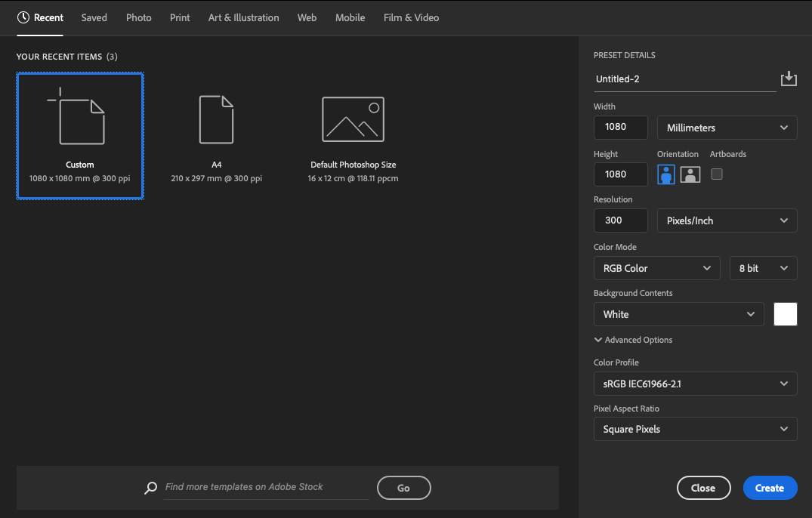
Task: Select landscape orientation icon
Action: (x=690, y=174)
